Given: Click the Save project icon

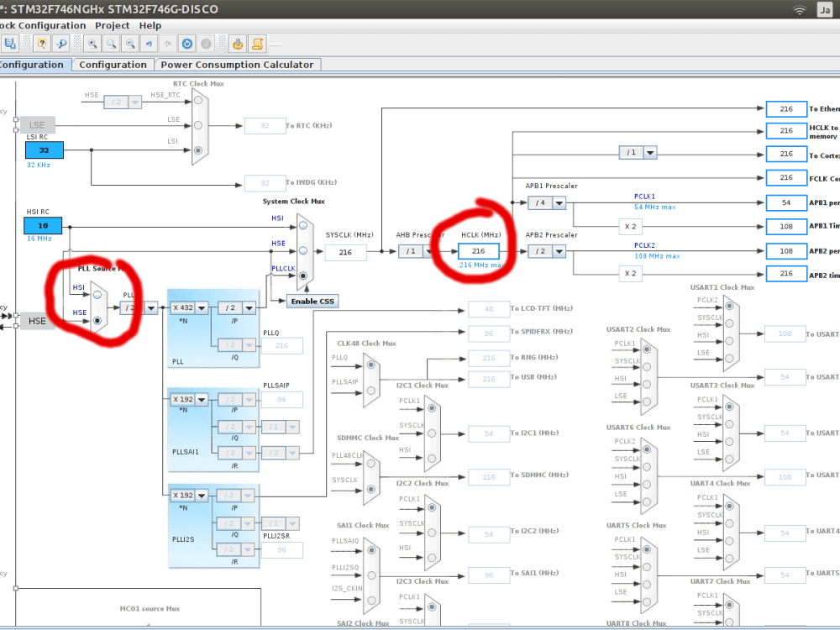Looking at the screenshot, I should (x=10, y=44).
